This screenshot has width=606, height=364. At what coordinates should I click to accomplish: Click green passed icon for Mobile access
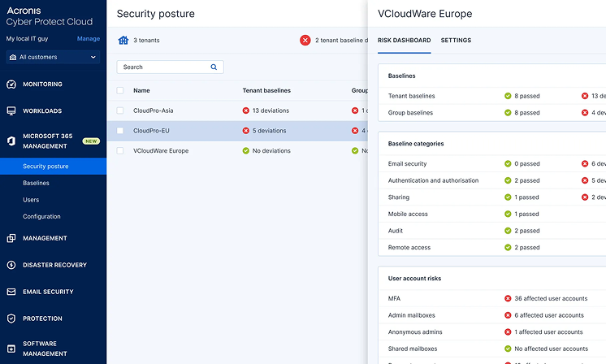point(508,214)
